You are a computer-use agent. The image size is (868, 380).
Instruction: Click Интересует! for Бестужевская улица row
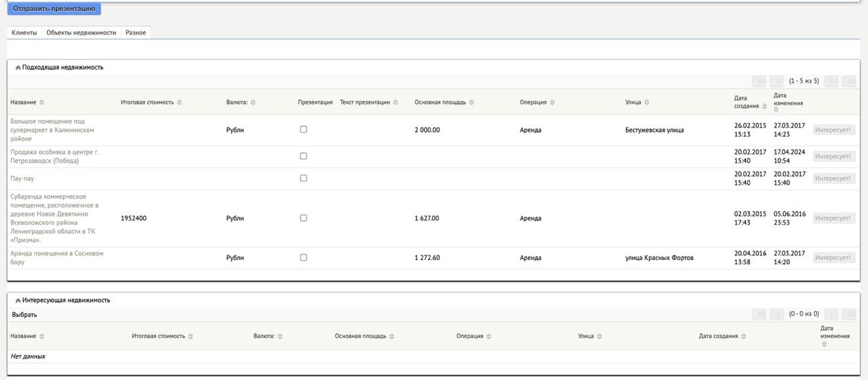click(834, 130)
